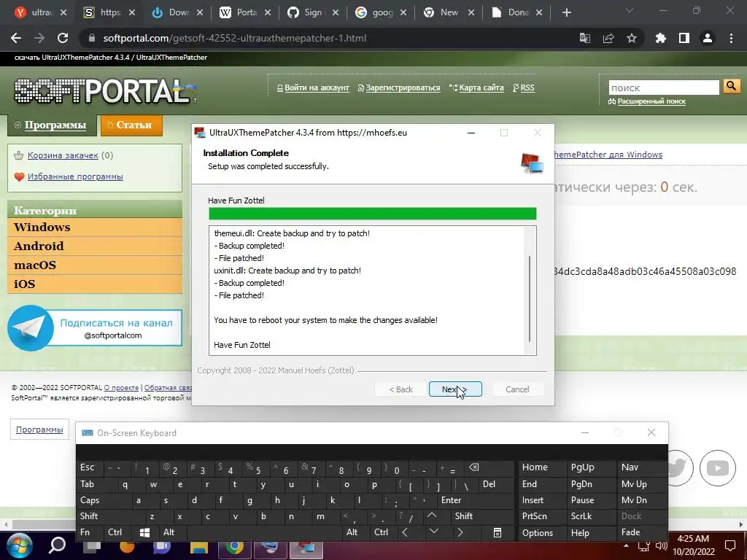Click the Windows logo key on keyboard
Image resolution: width=747 pixels, height=560 pixels.
[145, 532]
